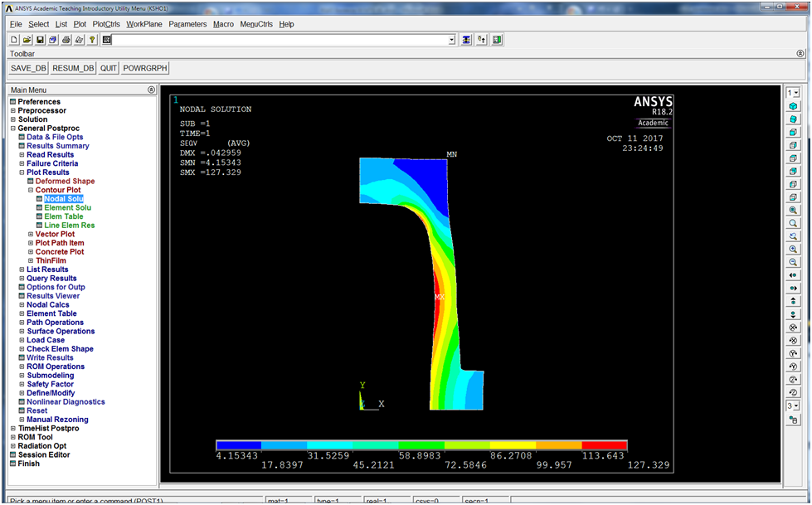
Task: Collapse the Contour Plot branch
Action: tap(31, 191)
